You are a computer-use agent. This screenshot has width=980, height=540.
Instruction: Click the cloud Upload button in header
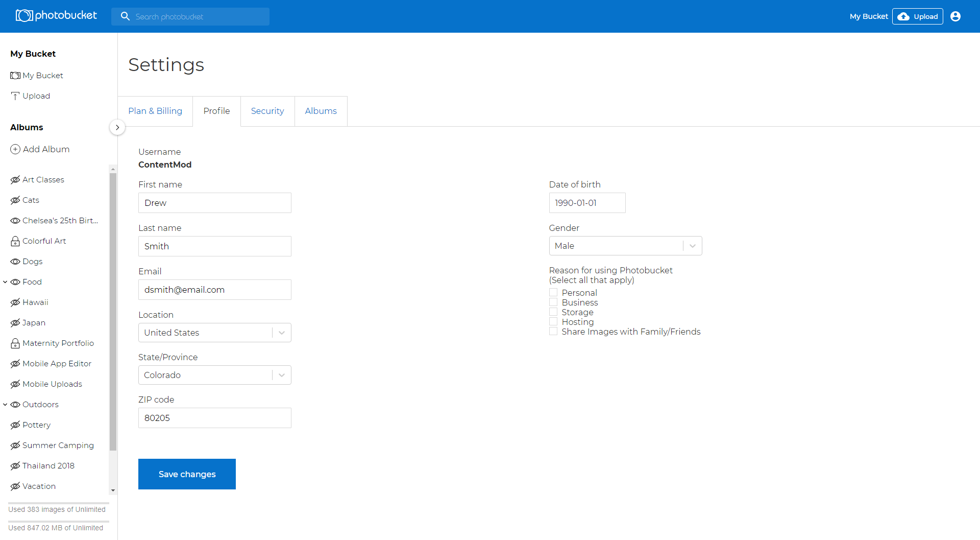[x=917, y=16]
